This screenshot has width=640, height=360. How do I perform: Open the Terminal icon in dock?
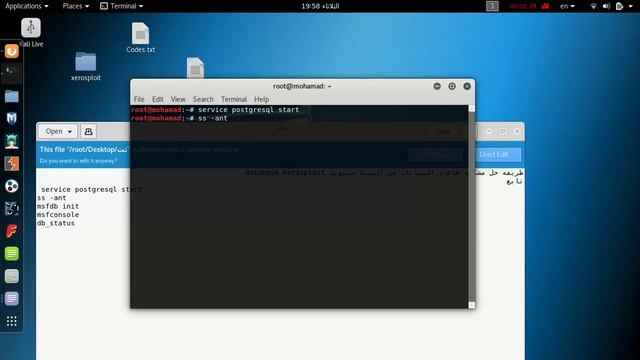tap(11, 73)
